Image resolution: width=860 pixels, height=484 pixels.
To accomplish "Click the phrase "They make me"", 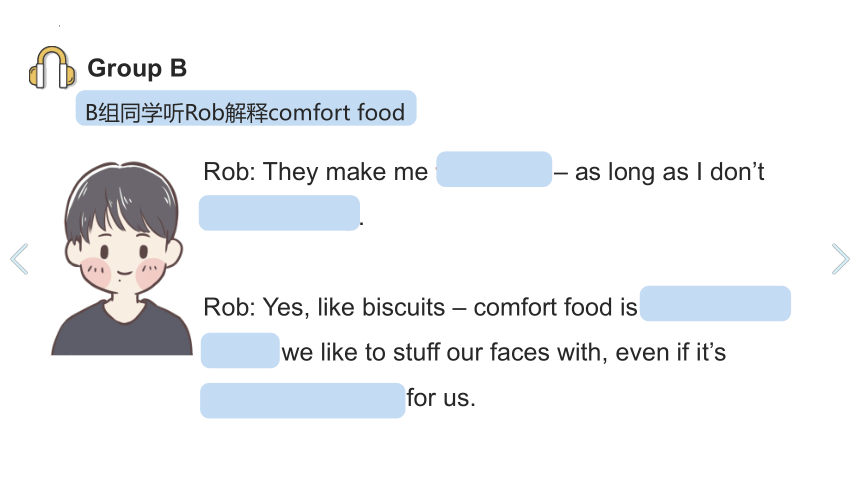I will tap(346, 172).
